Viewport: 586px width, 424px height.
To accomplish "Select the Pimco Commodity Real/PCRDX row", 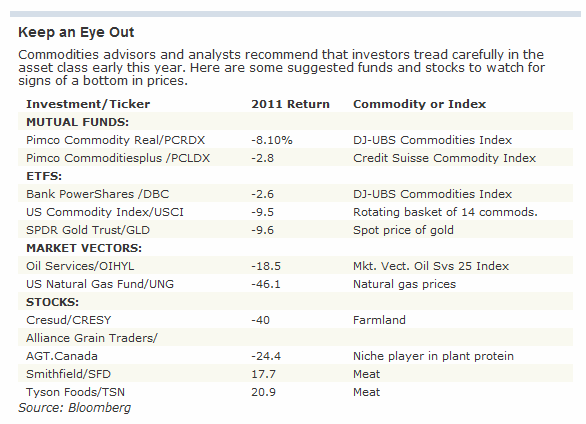I will [295, 140].
